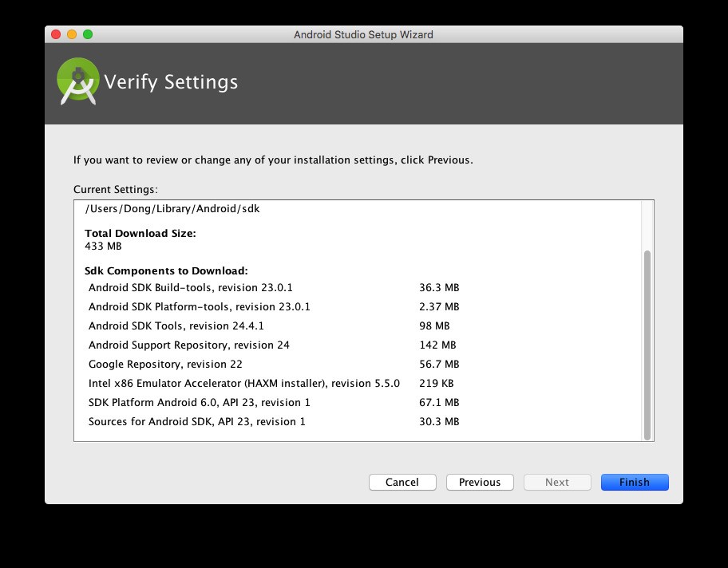Cancel the setup wizard

click(x=402, y=482)
